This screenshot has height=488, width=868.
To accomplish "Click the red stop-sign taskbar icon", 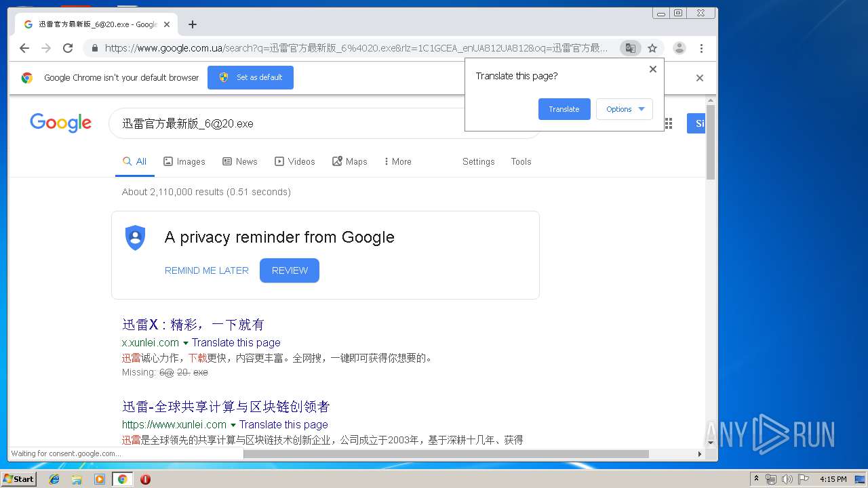I will 145,479.
